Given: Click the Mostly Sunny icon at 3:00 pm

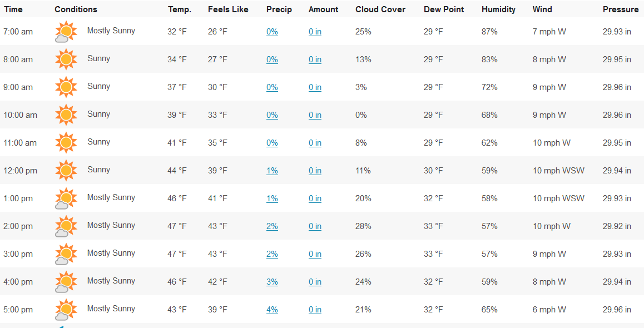Looking at the screenshot, I should pyautogui.click(x=66, y=254).
